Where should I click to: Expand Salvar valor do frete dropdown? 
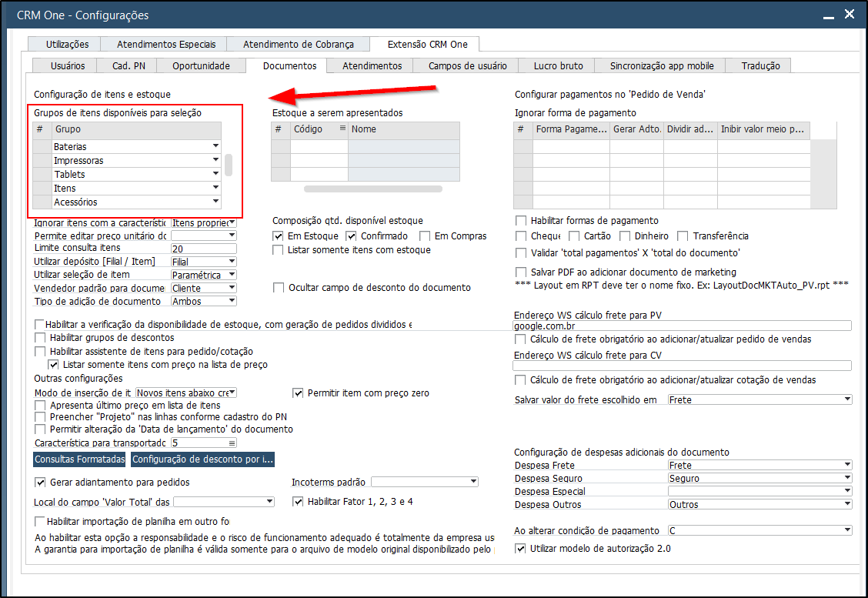coord(847,400)
